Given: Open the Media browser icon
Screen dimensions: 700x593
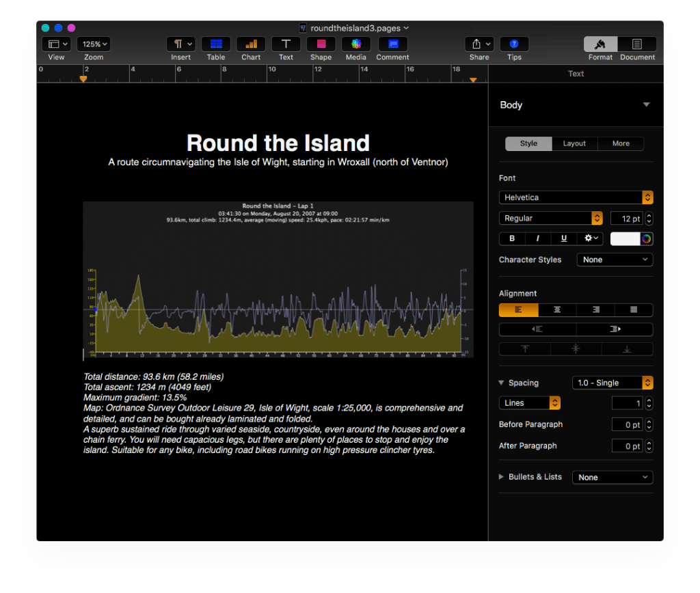Looking at the screenshot, I should point(355,44).
